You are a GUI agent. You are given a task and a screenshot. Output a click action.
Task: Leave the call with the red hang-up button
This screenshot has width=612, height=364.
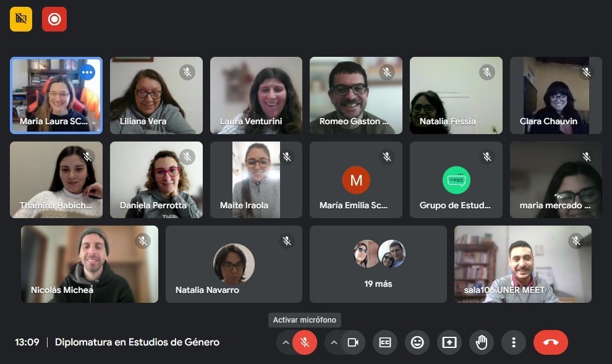pos(551,342)
